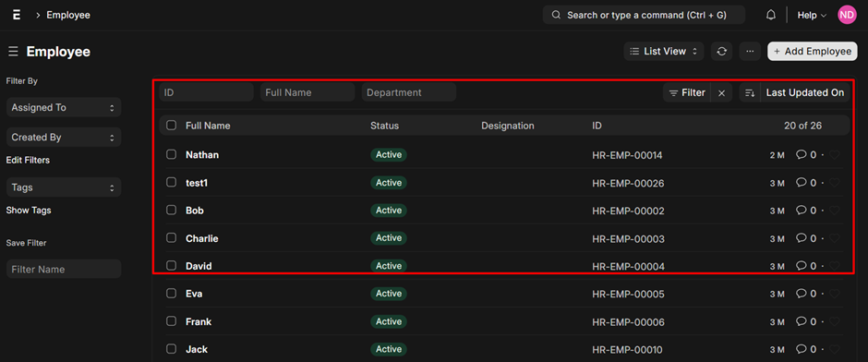Open the Last Updated On sort menu
Screen dimensions: 868x362
tap(805, 93)
